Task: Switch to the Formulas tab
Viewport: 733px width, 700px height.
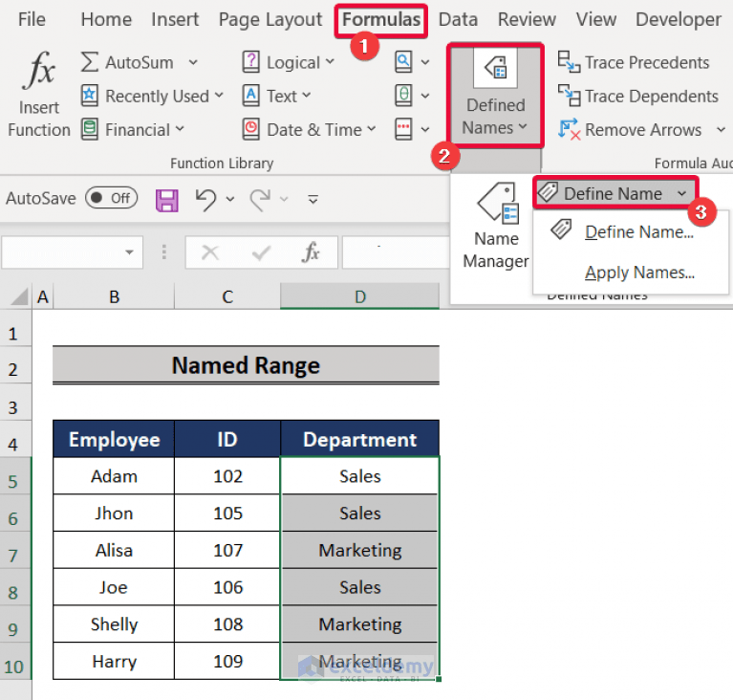Action: click(381, 20)
